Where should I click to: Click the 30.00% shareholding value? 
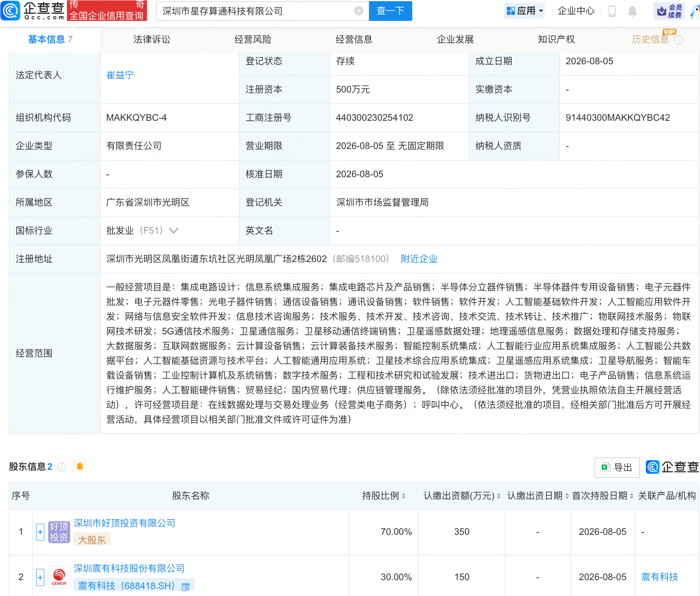pos(396,577)
